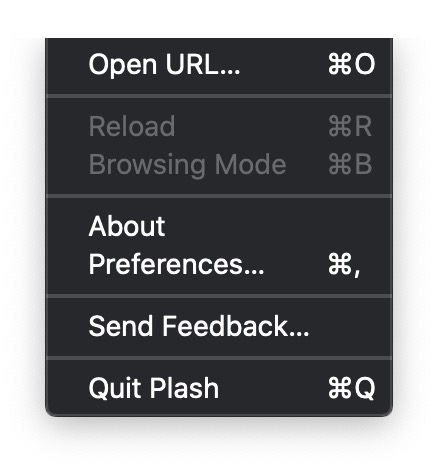Choose the Open URL… menu item

(219, 64)
